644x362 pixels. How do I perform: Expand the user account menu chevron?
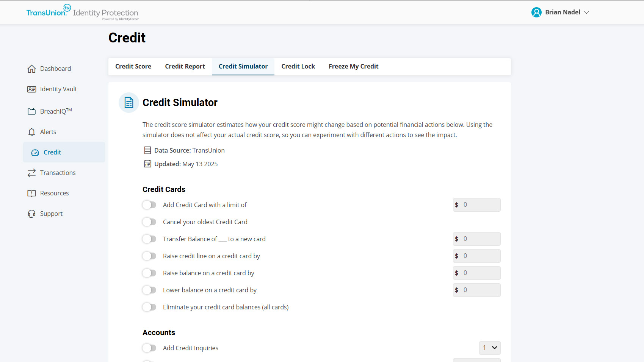coord(586,12)
